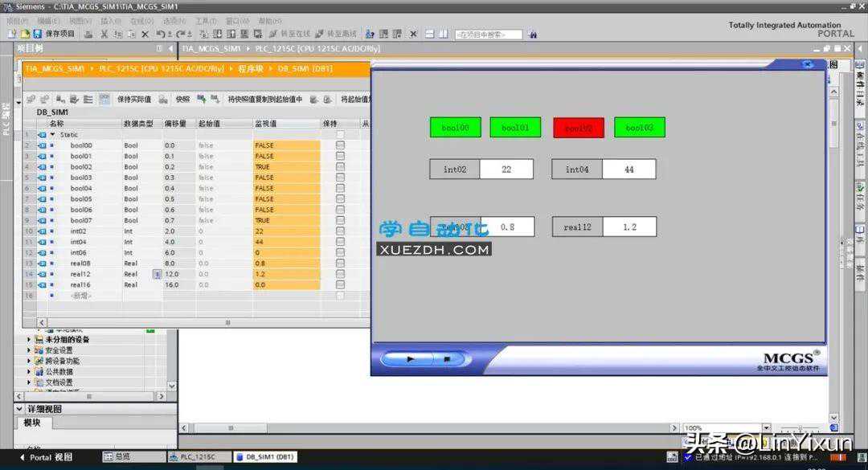Click the red bool02 indicator in MCGS
Screen dimensions: 868x470
click(x=578, y=127)
